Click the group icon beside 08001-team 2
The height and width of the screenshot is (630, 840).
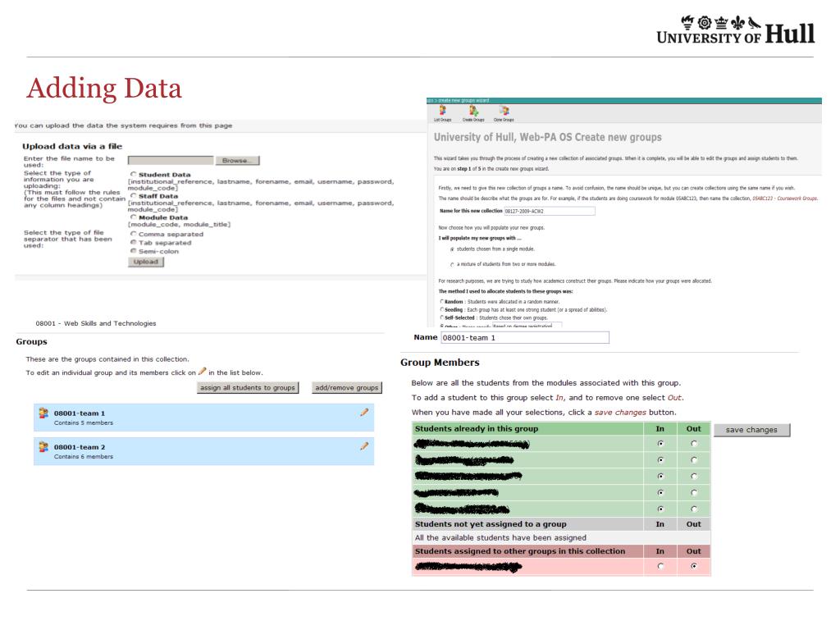[x=43, y=446]
